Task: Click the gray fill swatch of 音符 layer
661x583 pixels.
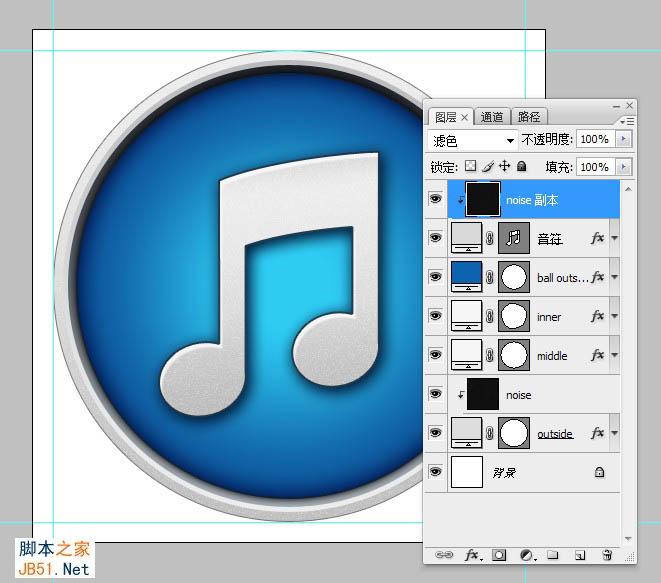Action: (466, 238)
